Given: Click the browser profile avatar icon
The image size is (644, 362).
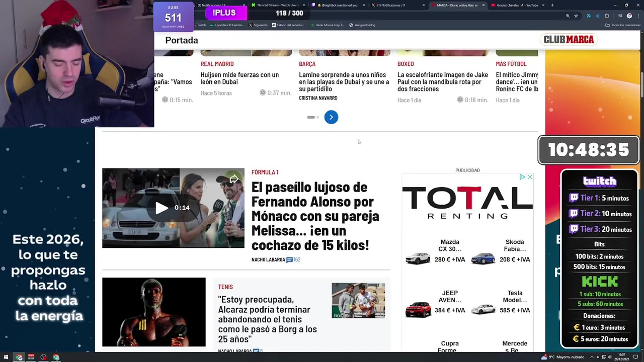Looking at the screenshot, I should click(629, 16).
